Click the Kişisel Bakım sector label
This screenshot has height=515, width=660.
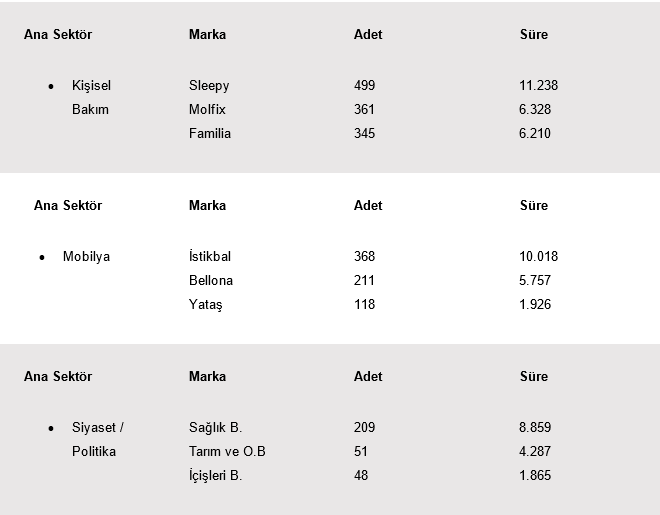coord(91,97)
